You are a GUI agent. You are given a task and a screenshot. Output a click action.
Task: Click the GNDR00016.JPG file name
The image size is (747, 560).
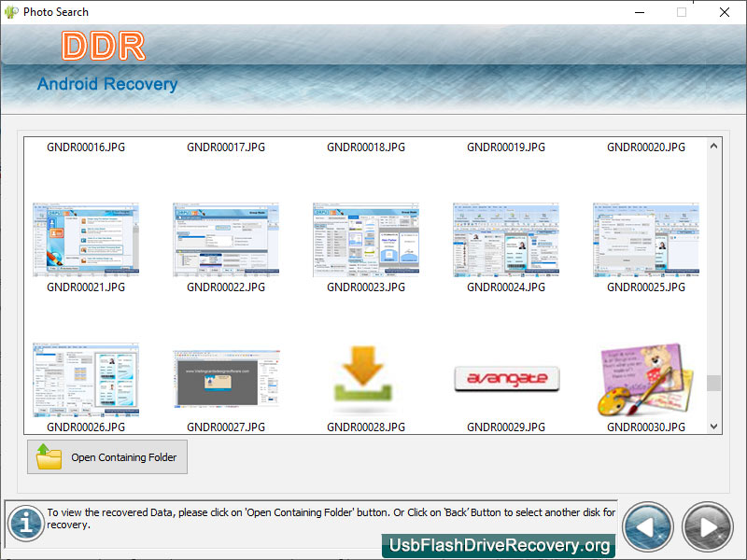86,147
